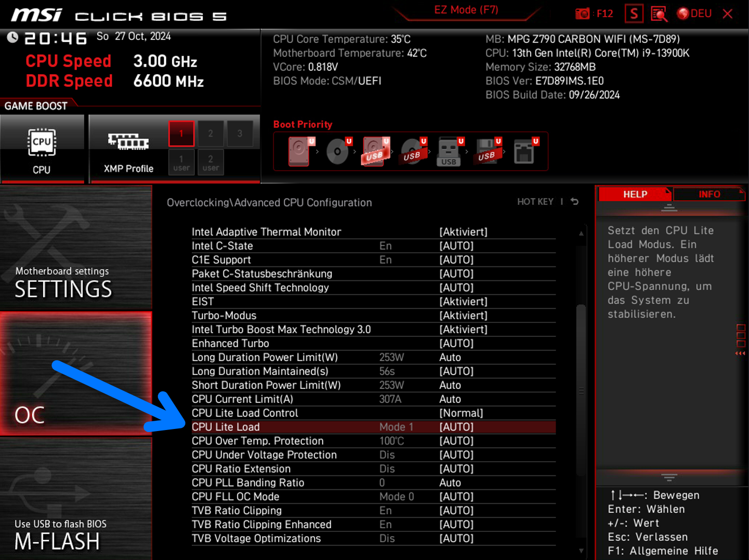The width and height of the screenshot is (749, 560).
Task: Open CPU Lite Load Control Normal dropdown
Action: pos(461,413)
